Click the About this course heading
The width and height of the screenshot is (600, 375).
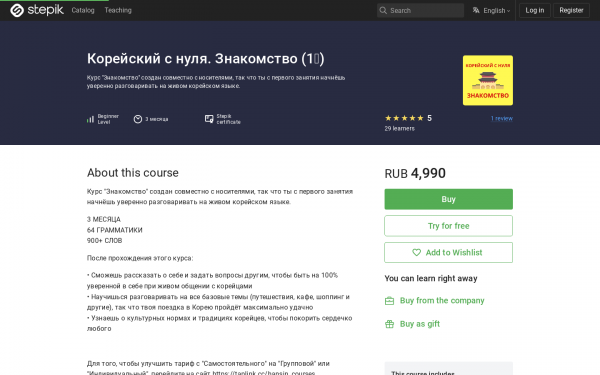(x=132, y=173)
